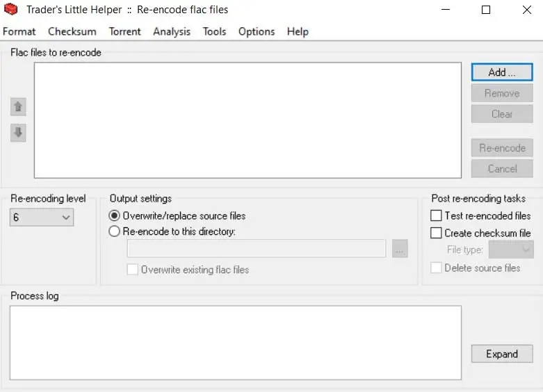Click the browse directory ellipsis button

(400, 249)
